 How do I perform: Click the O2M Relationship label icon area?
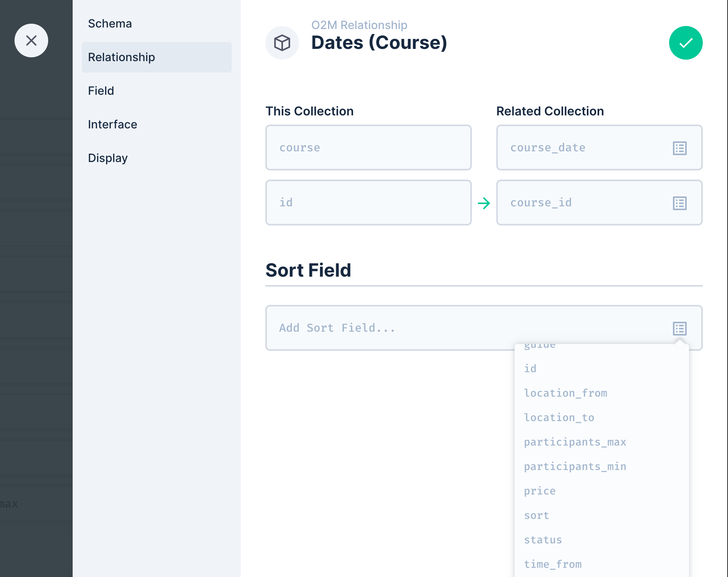[359, 24]
